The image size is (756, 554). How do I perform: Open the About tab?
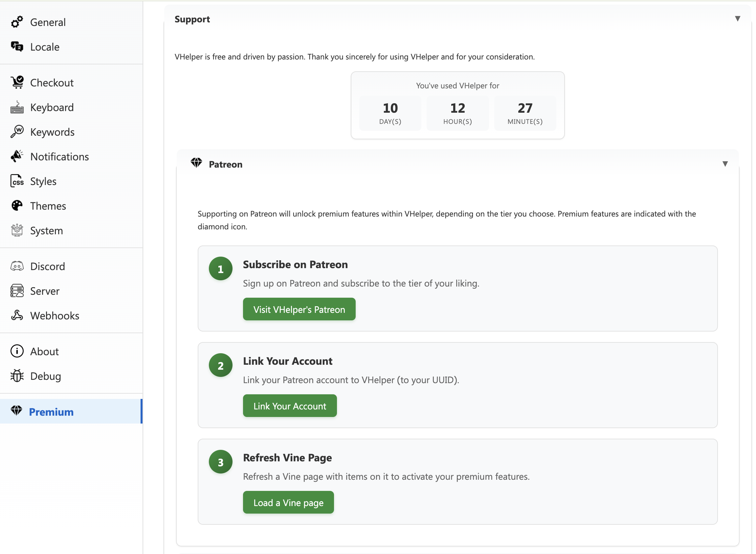point(44,352)
